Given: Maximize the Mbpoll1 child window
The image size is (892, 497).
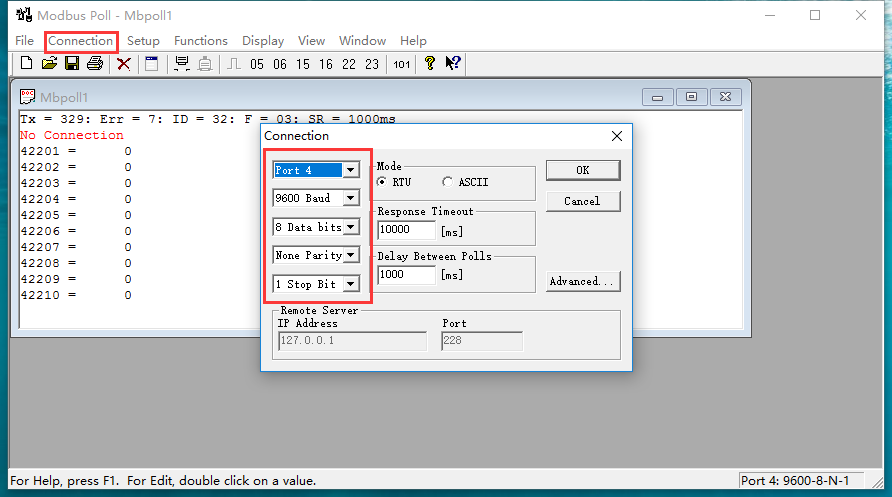Looking at the screenshot, I should [691, 97].
